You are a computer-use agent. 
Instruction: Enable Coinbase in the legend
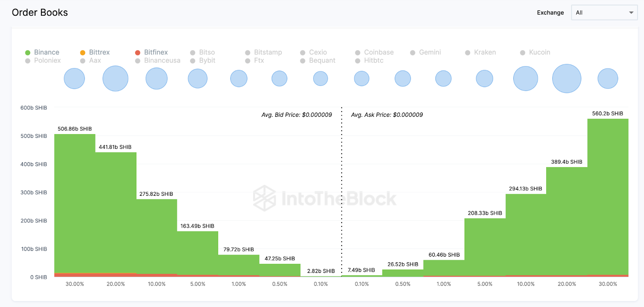(378, 52)
